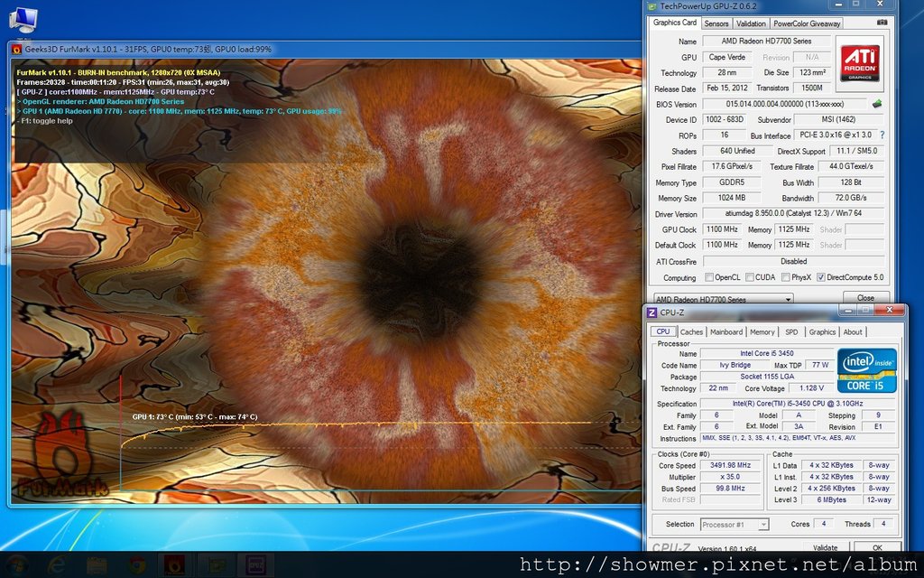Open the Mainboard tab in CPU-Z
This screenshot has width=924, height=578.
(726, 332)
